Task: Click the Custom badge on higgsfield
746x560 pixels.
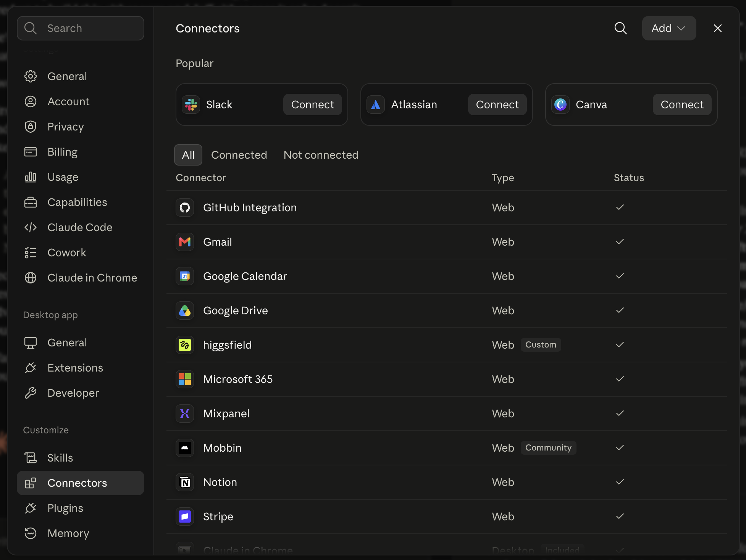Action: 541,345
